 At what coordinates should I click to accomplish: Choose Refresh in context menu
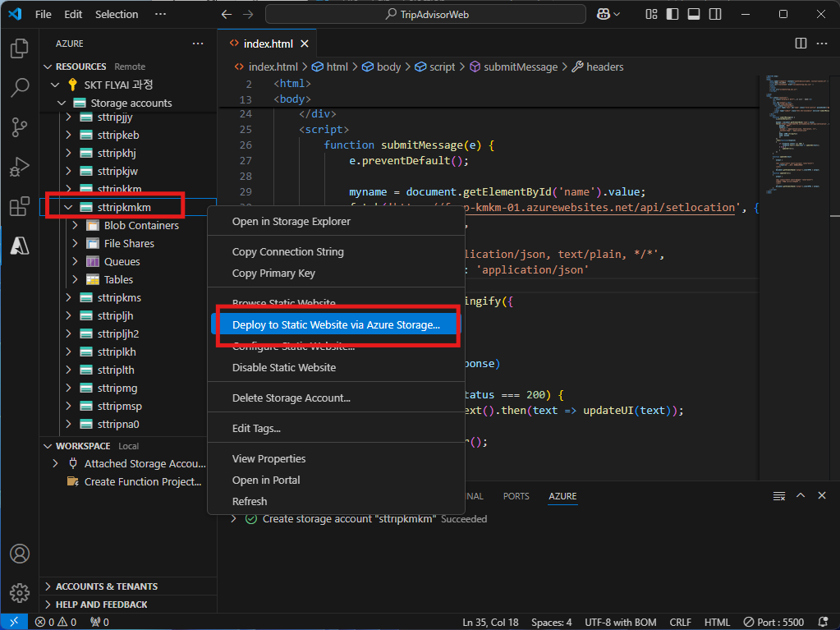[x=336, y=501]
